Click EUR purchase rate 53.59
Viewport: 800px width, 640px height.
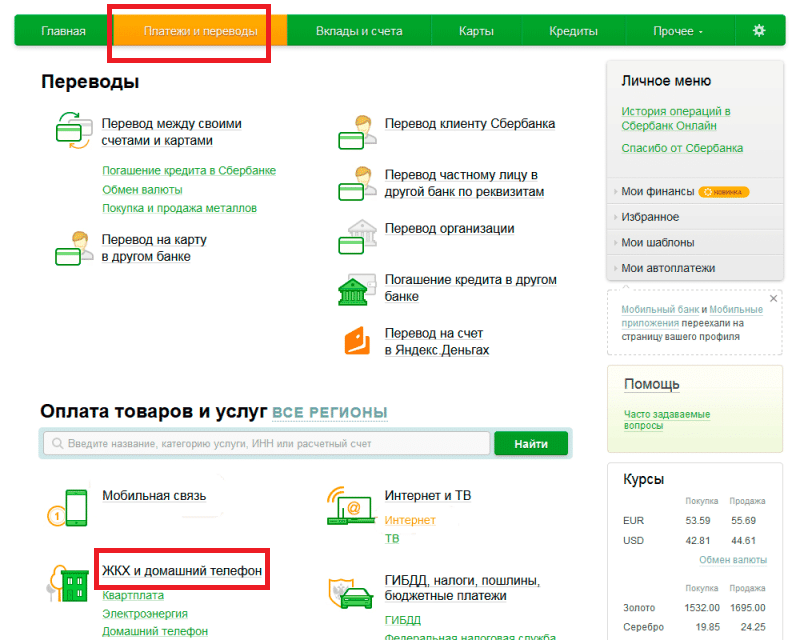698,521
